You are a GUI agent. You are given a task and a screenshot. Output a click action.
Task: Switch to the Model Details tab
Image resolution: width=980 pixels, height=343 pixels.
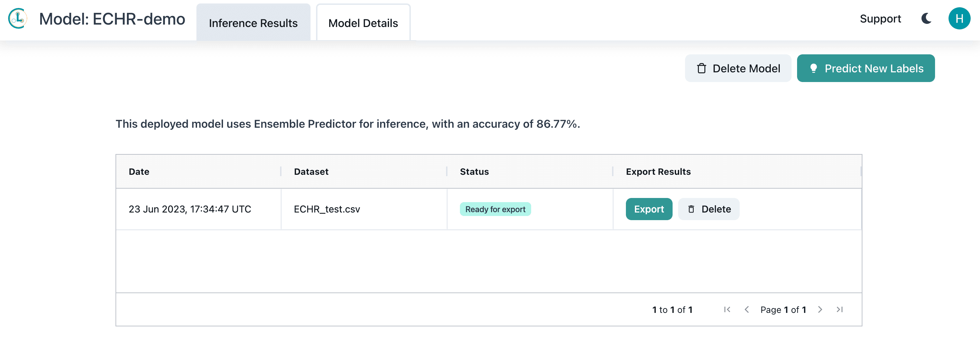(363, 23)
